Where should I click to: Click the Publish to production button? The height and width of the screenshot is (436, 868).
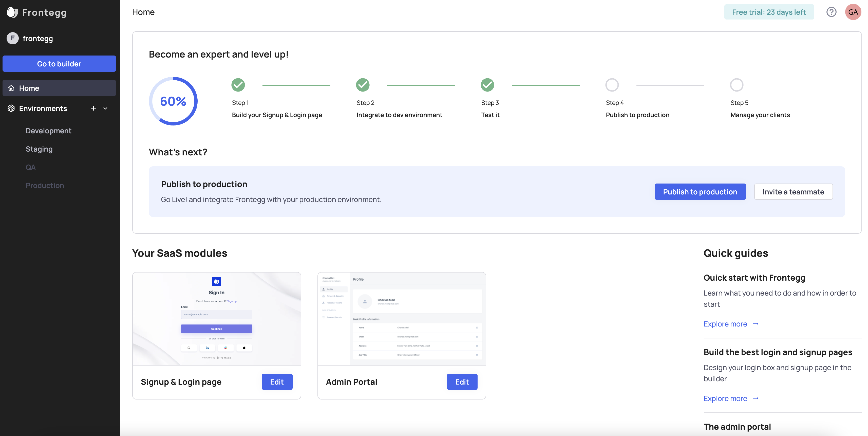pyautogui.click(x=700, y=192)
